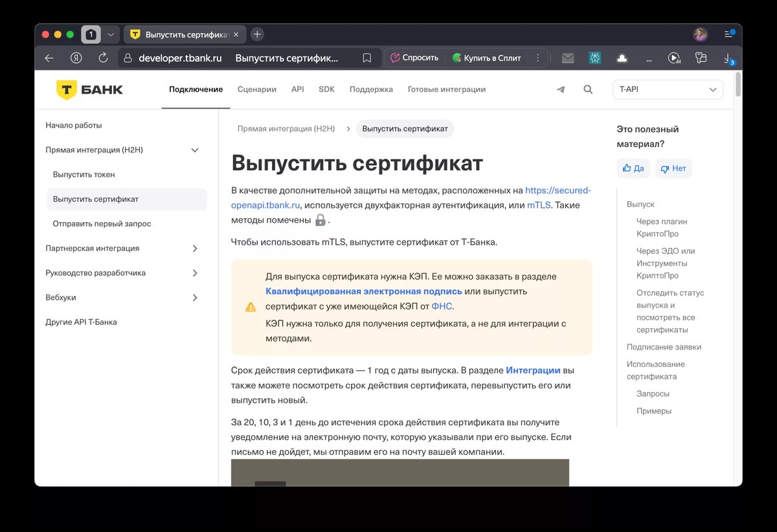Click the cloud sync icon in the toolbar

(x=622, y=58)
